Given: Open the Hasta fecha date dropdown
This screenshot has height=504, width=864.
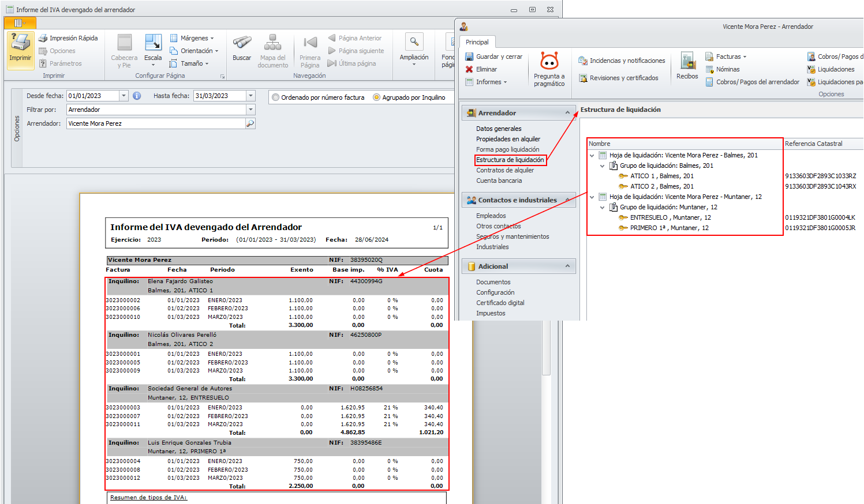Looking at the screenshot, I should point(250,96).
